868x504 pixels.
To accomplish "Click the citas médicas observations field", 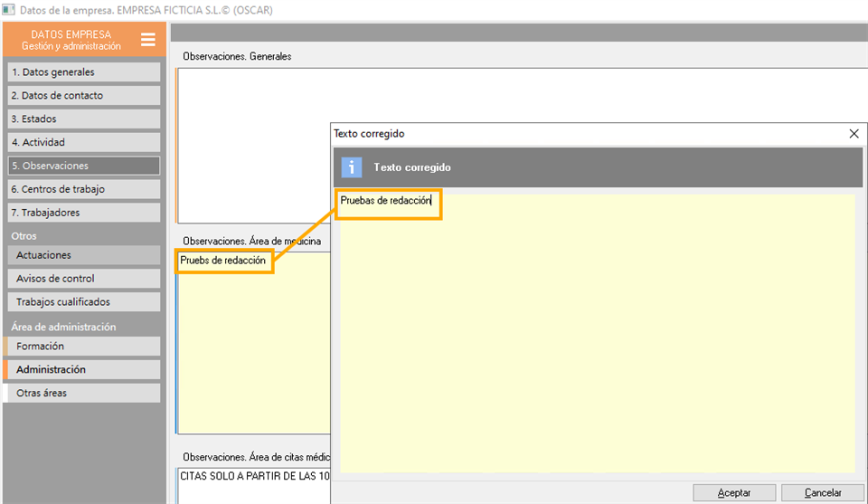I will (253, 486).
